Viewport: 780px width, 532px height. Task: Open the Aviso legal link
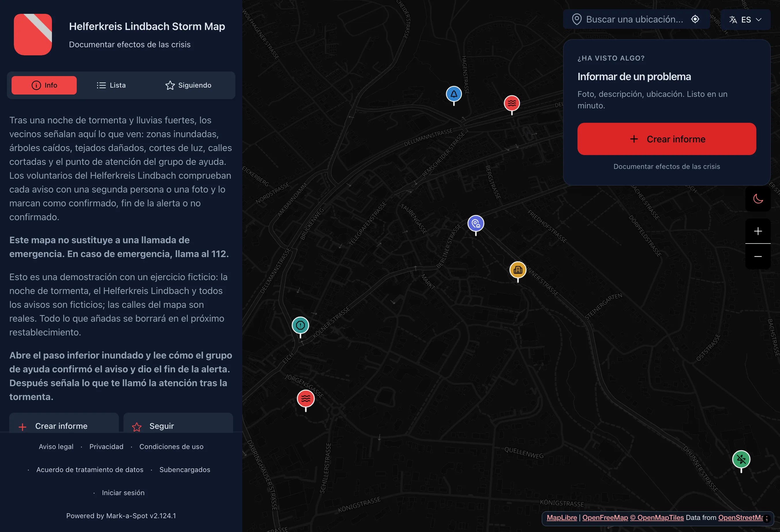(x=56, y=446)
